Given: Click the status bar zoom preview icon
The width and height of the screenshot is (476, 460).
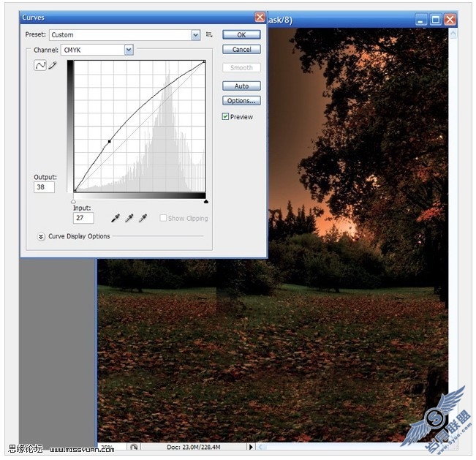Looking at the screenshot, I should pos(134,447).
